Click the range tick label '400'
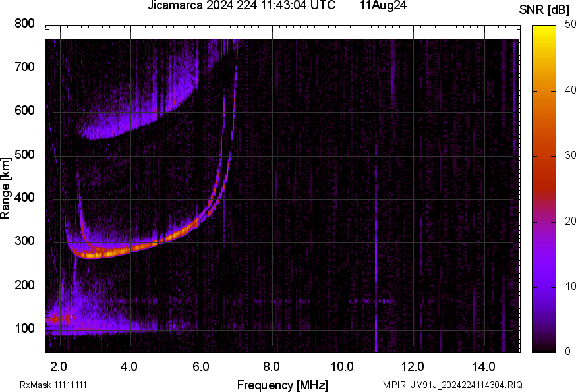 [24, 198]
